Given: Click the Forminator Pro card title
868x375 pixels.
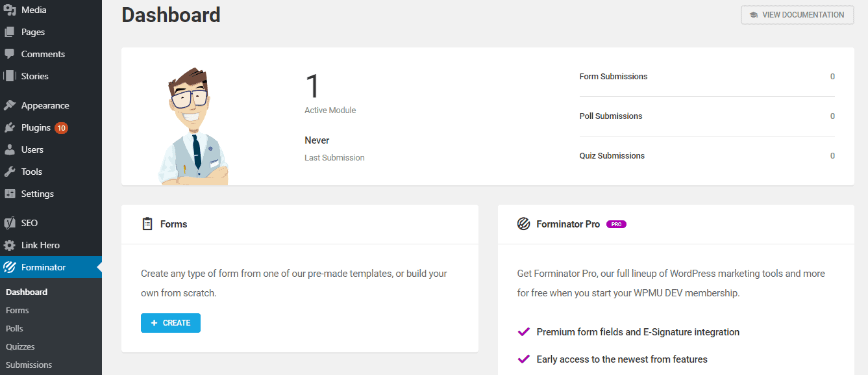Looking at the screenshot, I should click(x=568, y=224).
